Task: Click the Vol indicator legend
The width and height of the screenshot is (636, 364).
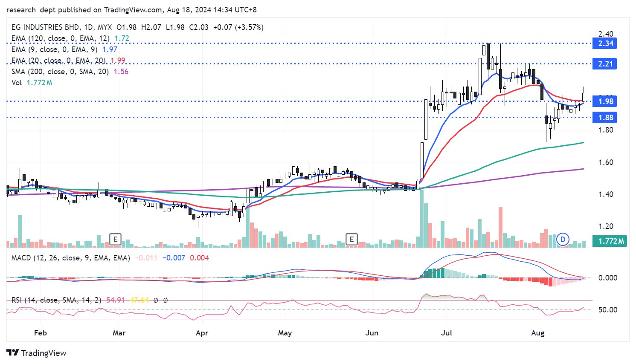Action: click(17, 83)
